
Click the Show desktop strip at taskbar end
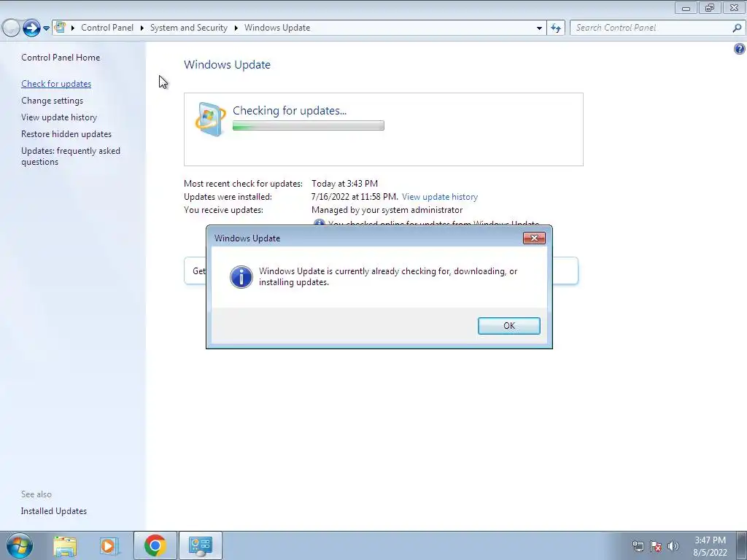[x=742, y=545]
